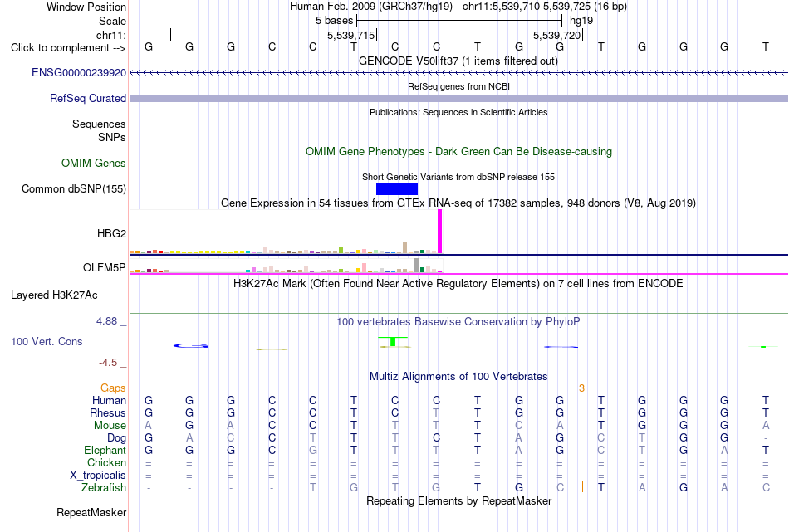Click the Gaps row label
The height and width of the screenshot is (532, 789).
click(x=113, y=388)
